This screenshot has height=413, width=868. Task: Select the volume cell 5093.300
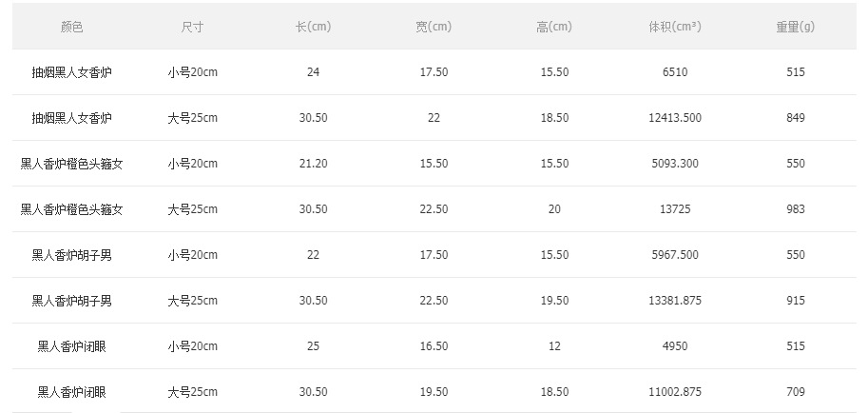click(675, 164)
